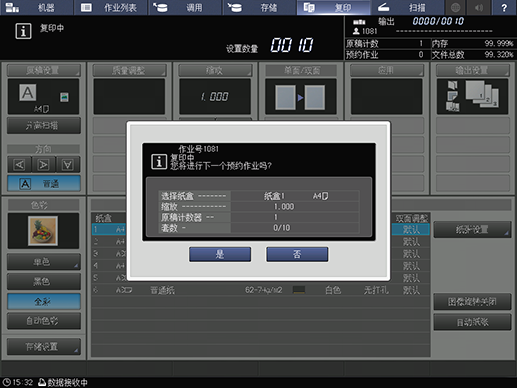Image resolution: width=517 pixels, height=388 pixels.
Task: Select right-facing original direction icon
Action: coord(44,165)
